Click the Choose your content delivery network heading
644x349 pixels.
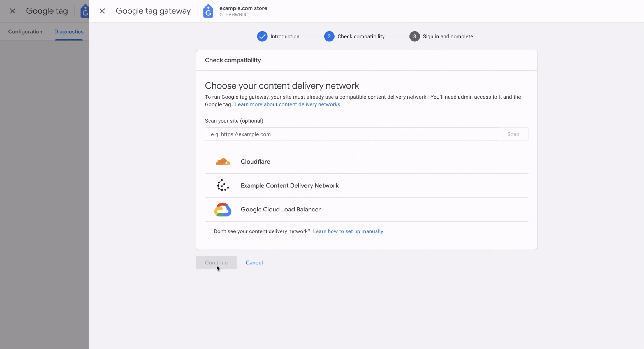click(x=282, y=86)
